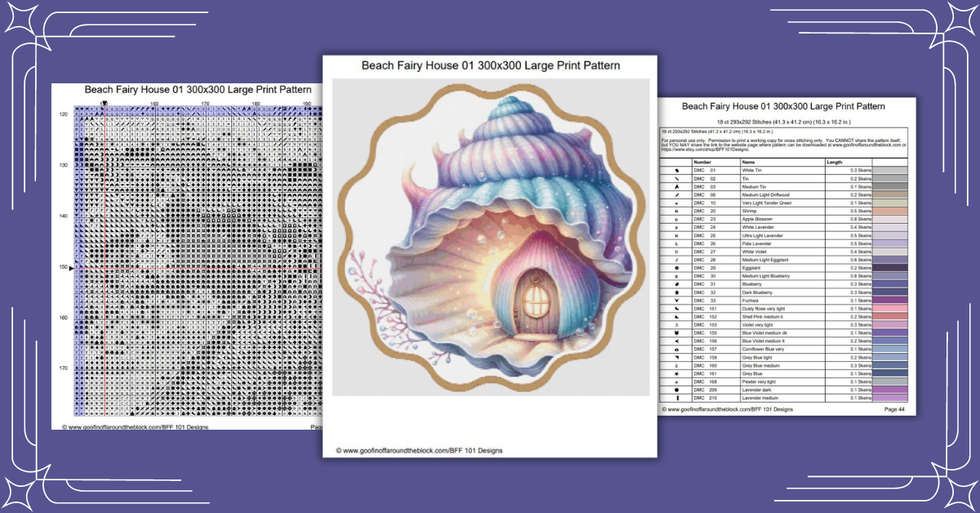The height and width of the screenshot is (513, 980).
Task: Click the Dusty Rose very light color swatch
Action: [x=892, y=309]
